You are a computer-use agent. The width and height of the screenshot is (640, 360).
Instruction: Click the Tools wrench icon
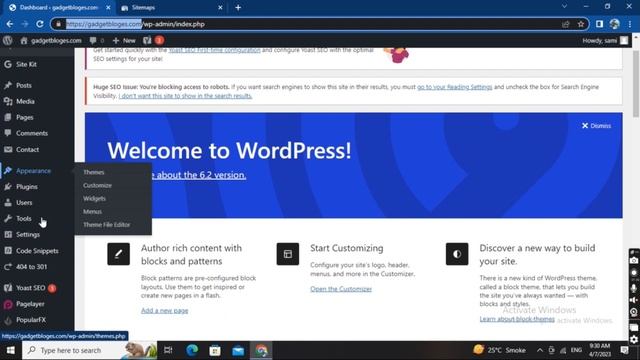pos(8,218)
